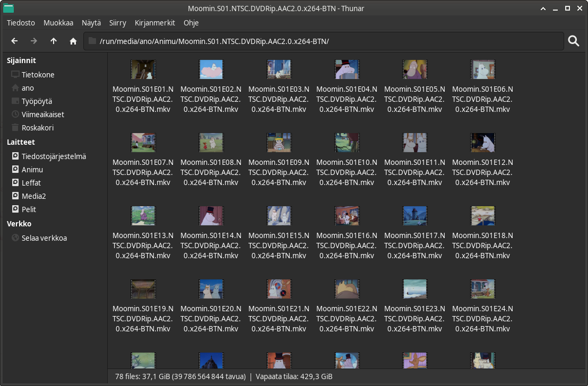Open the Ohje menu
This screenshot has height=386, width=588.
[191, 23]
